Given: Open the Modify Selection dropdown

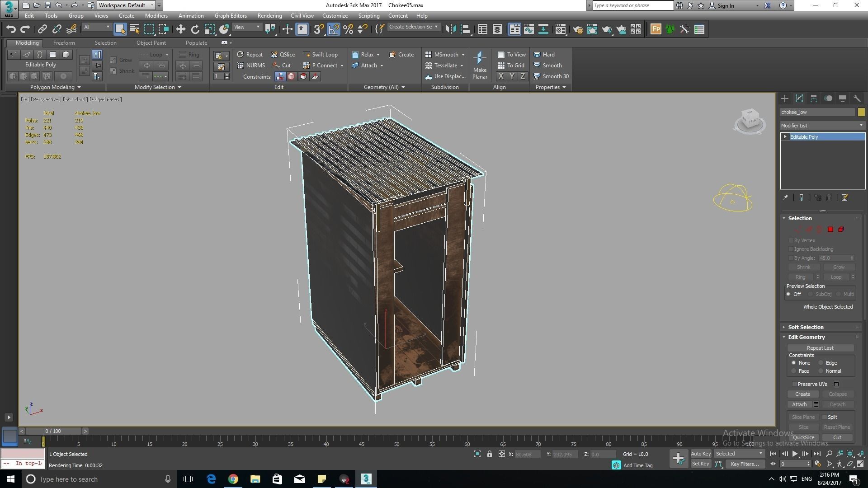Looking at the screenshot, I should pyautogui.click(x=158, y=87).
